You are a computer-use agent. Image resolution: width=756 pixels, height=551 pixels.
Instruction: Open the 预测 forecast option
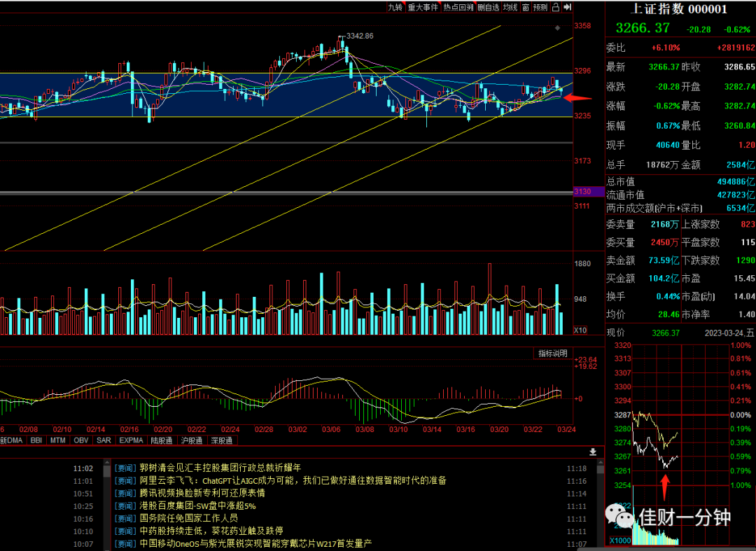point(540,7)
